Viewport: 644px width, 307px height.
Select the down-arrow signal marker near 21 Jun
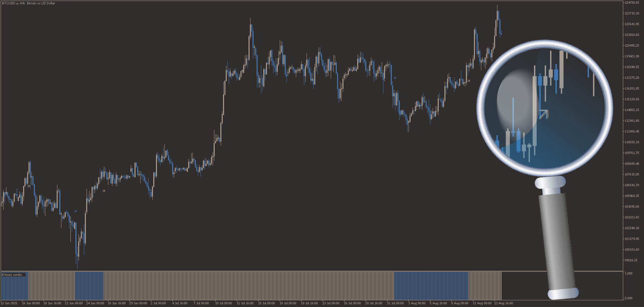pyautogui.click(x=75, y=211)
